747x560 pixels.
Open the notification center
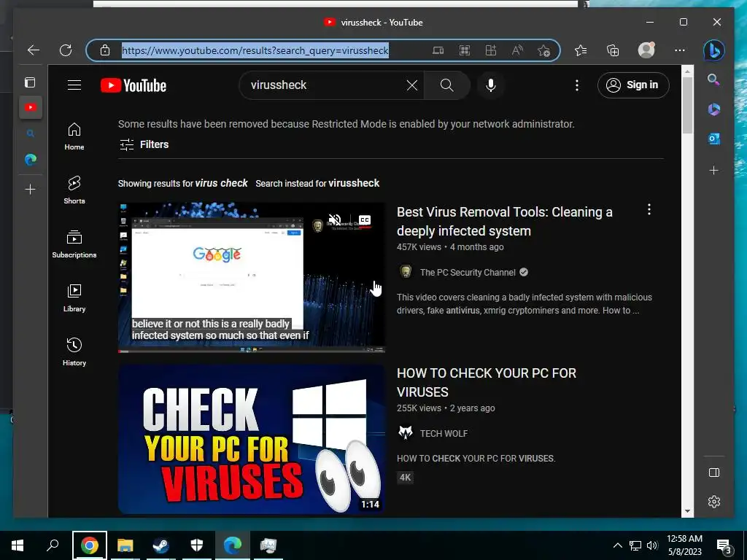coord(724,546)
